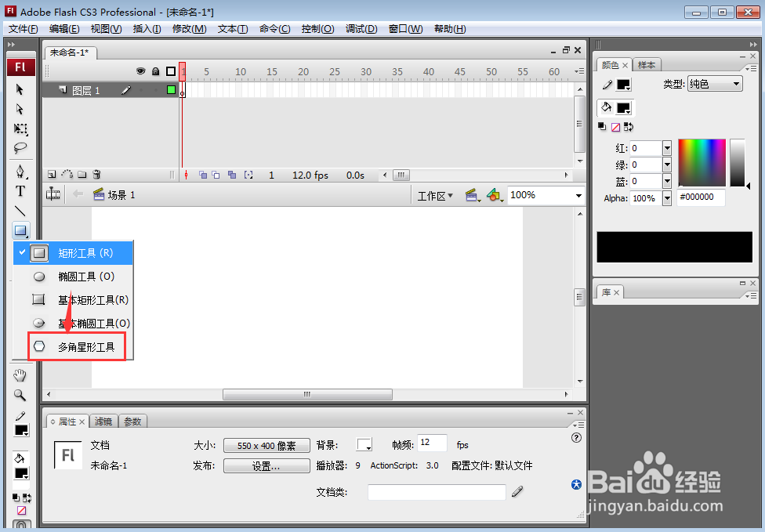Open the Alpha value dropdown arrow
The height and width of the screenshot is (532, 765).
(667, 198)
